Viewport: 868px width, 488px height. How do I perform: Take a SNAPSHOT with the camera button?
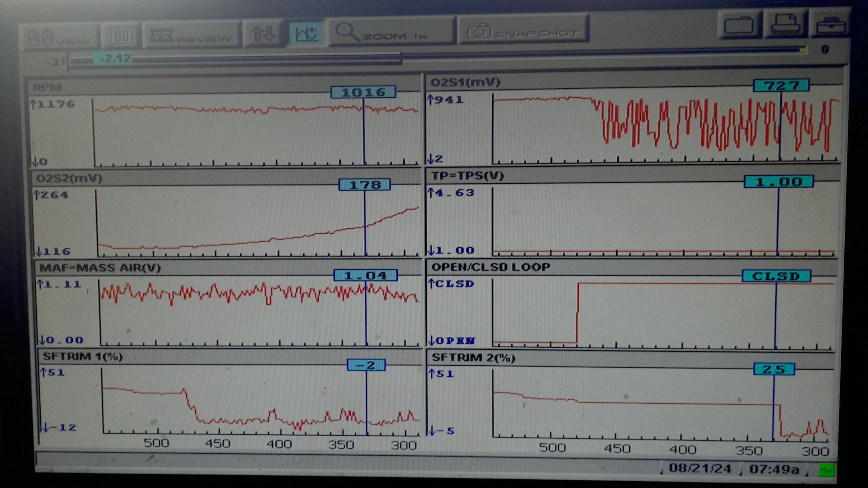coord(523,30)
